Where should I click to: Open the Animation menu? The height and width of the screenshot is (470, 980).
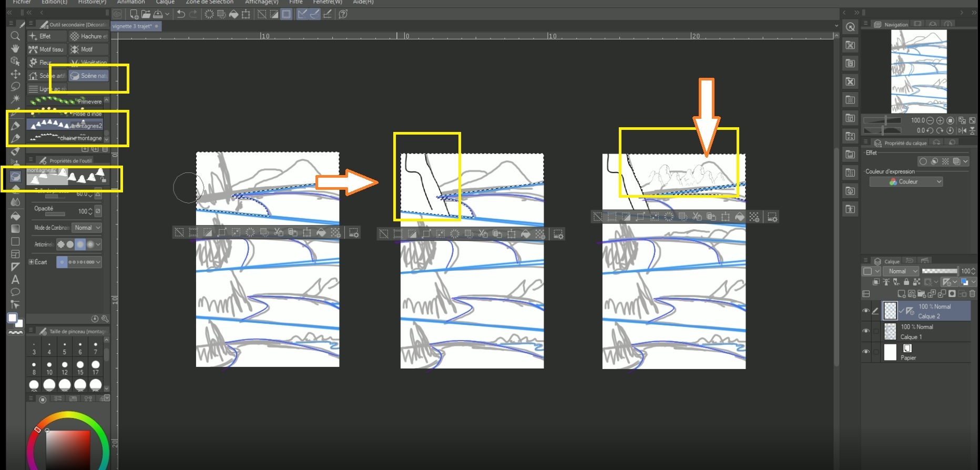tap(131, 2)
